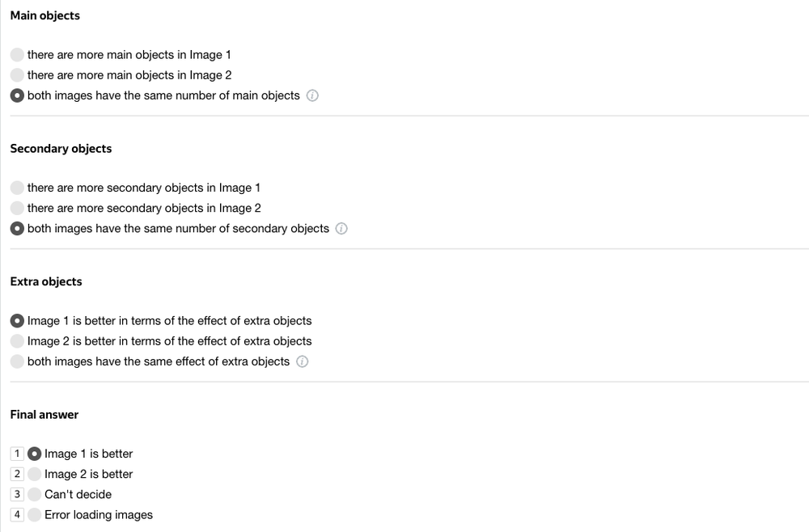Image resolution: width=809 pixels, height=532 pixels.
Task: Select 'Error loading images' option
Action: pos(35,514)
